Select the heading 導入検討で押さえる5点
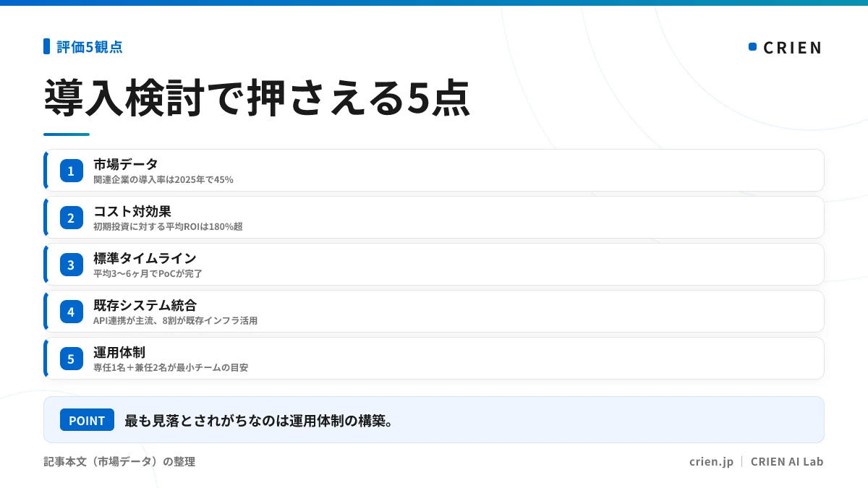The height and width of the screenshot is (488, 868). pyautogui.click(x=258, y=98)
